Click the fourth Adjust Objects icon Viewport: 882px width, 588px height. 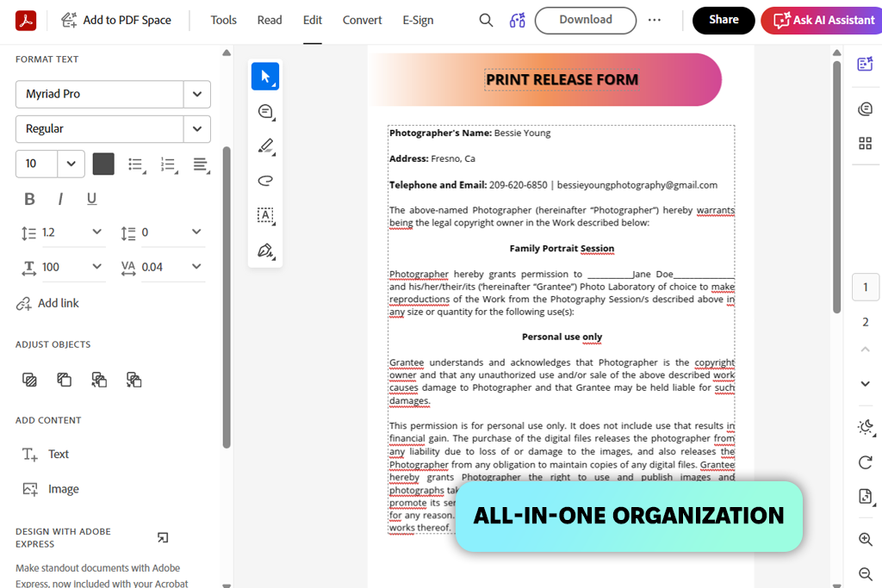pos(134,380)
